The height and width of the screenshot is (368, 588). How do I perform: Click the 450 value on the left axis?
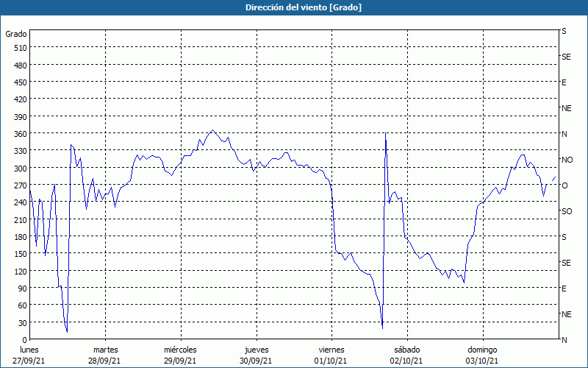pyautogui.click(x=21, y=82)
